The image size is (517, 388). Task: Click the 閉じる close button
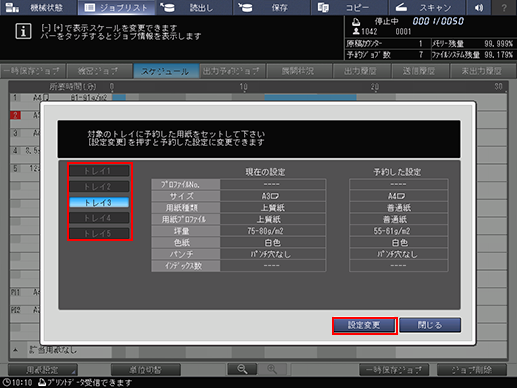click(x=430, y=325)
